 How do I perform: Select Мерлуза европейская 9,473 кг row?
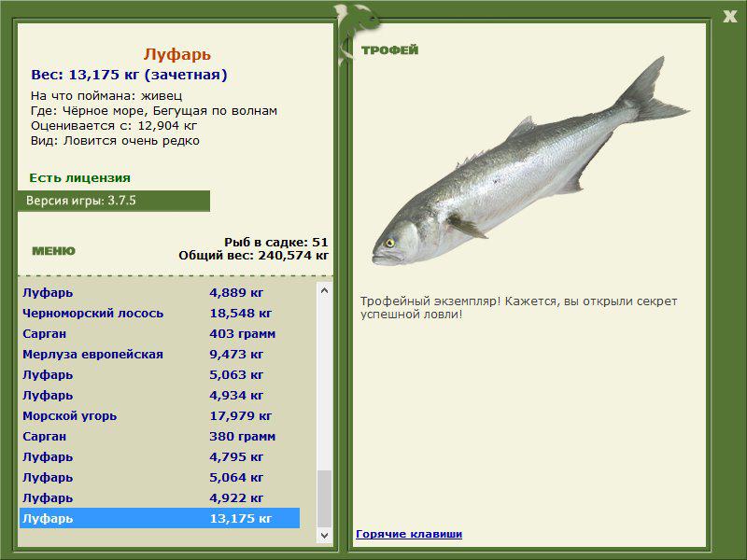coord(160,354)
